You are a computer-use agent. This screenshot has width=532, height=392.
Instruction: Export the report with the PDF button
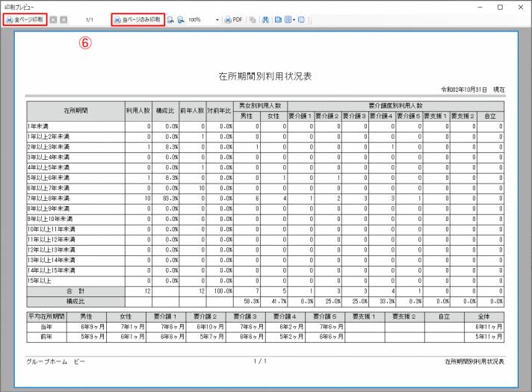(x=234, y=19)
